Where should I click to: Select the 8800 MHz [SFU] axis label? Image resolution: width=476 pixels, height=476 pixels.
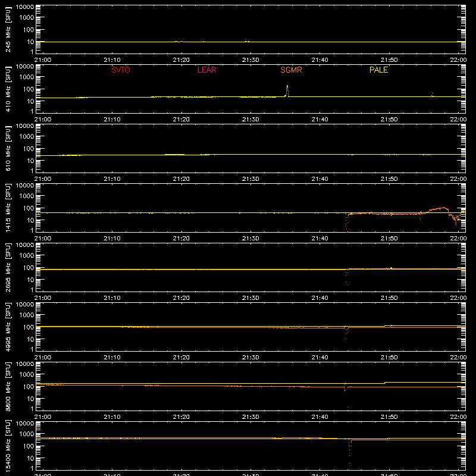pos(8,386)
